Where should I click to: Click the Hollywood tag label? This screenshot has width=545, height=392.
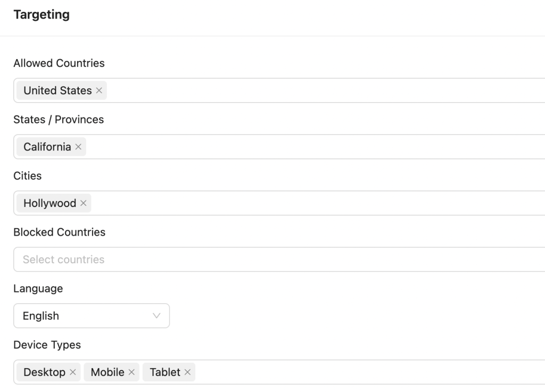pos(49,203)
